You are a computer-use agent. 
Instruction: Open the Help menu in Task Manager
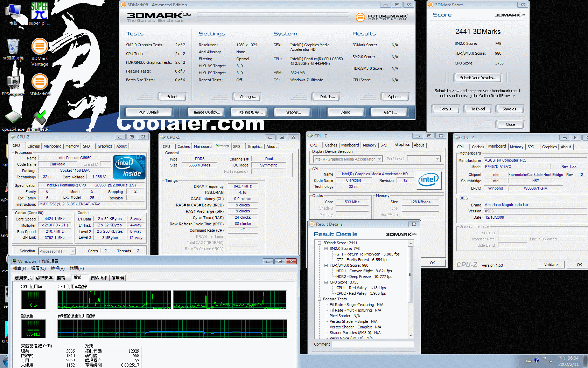[77, 268]
